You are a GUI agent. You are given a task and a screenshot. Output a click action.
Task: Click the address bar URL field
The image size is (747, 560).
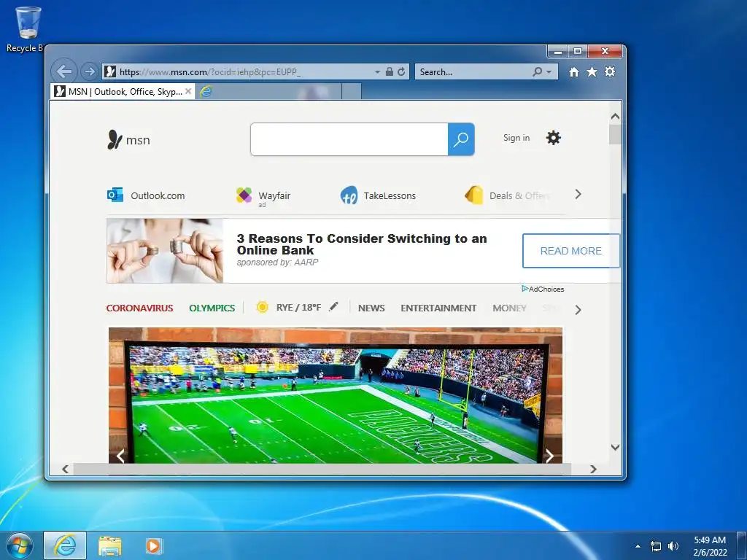[239, 72]
